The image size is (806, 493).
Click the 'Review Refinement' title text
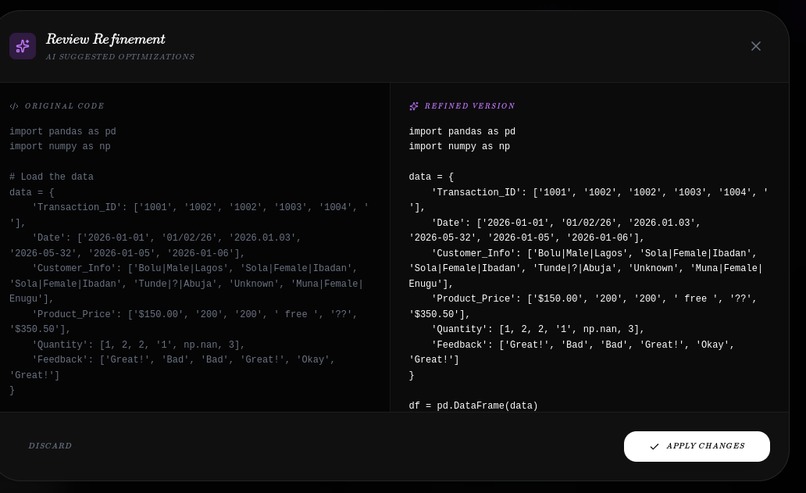coord(105,39)
